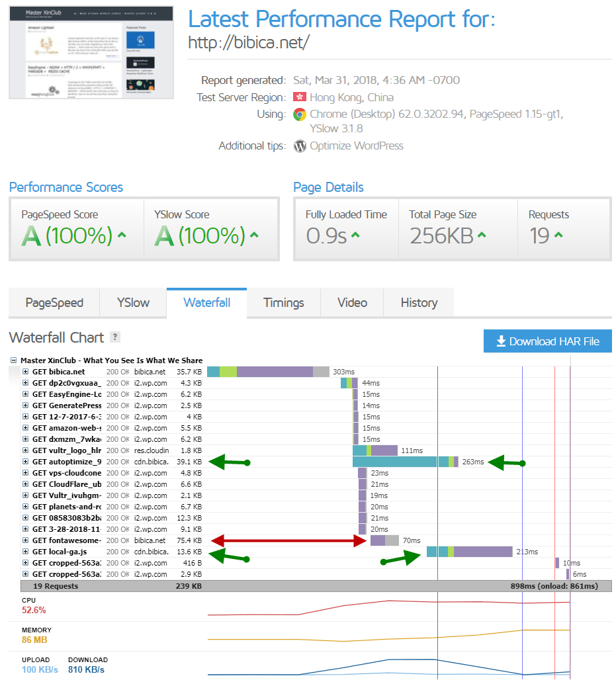Screen dimensions: 616x680
Task: Expand the GET vultr_logo_hlr request row
Action: point(26,450)
